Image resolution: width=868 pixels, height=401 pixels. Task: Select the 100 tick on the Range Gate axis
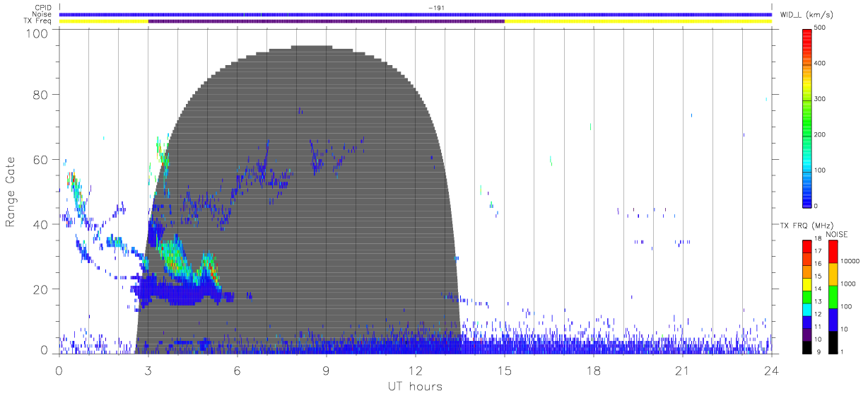(37, 33)
